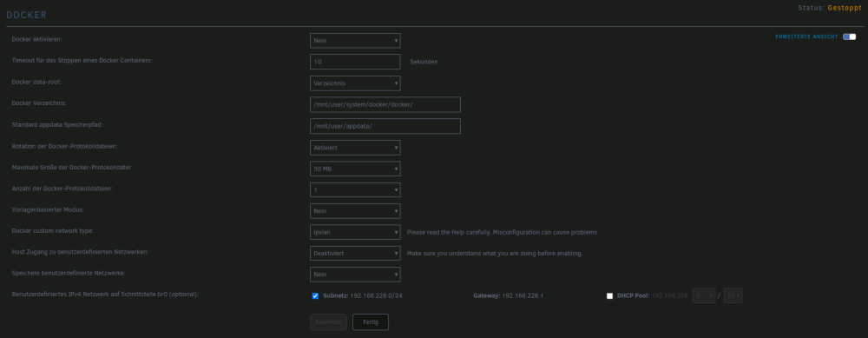
Task: Click the Make sure you understand note
Action: pyautogui.click(x=495, y=253)
